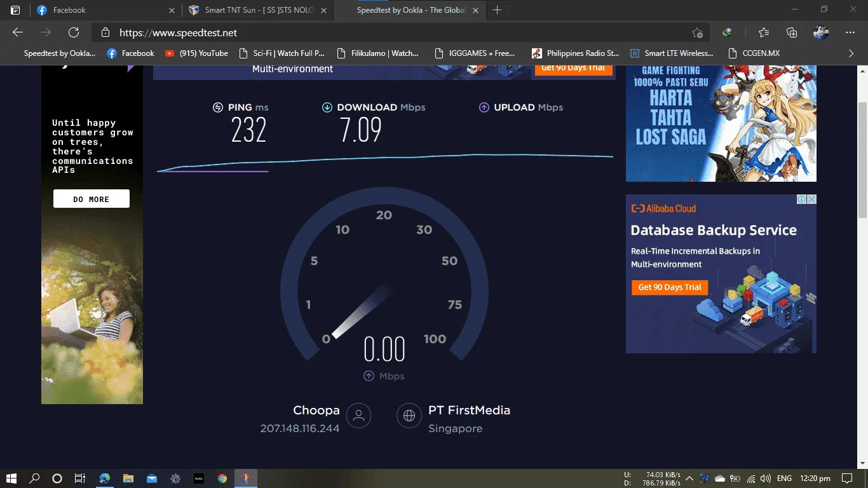Click the 207.148.116.244 IP address
The height and width of the screenshot is (488, 868).
click(300, 429)
